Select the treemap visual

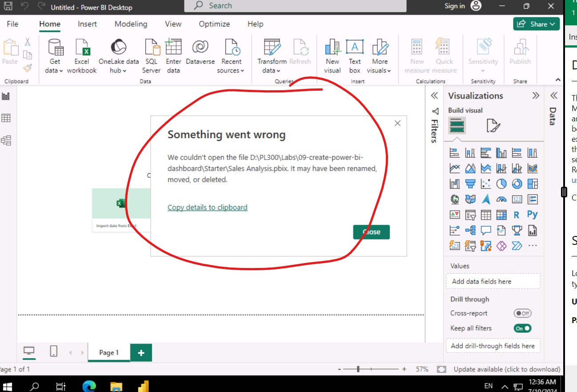click(x=533, y=184)
